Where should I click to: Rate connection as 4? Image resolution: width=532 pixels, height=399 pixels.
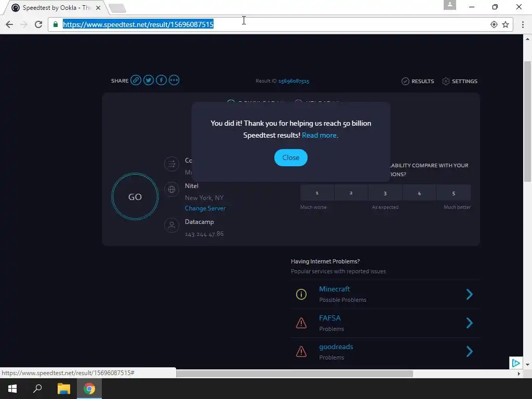point(419,193)
